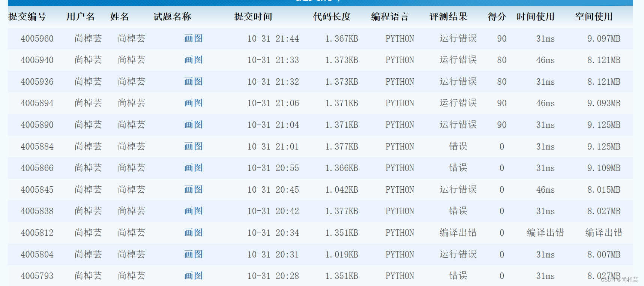The height and width of the screenshot is (286, 644).
Task: Select submission number 4005845
Action: click(x=37, y=190)
